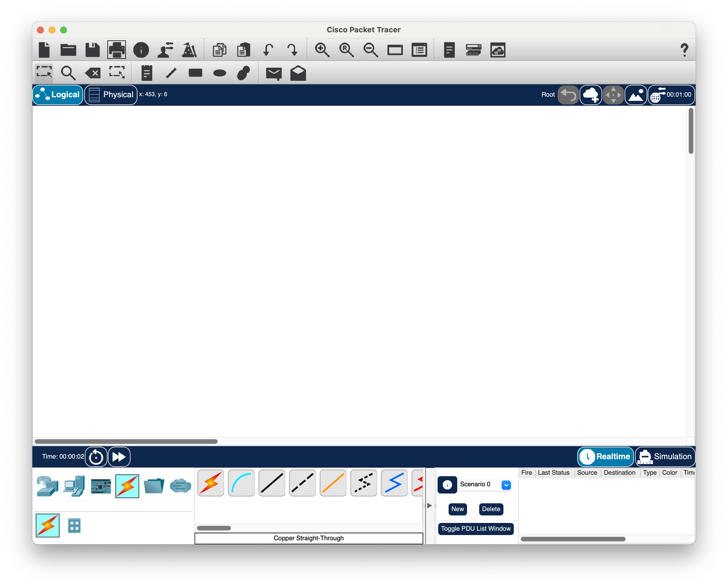Image resolution: width=728 pixels, height=587 pixels.
Task: Select the Structured Cabling subcategory icon
Action: (74, 526)
